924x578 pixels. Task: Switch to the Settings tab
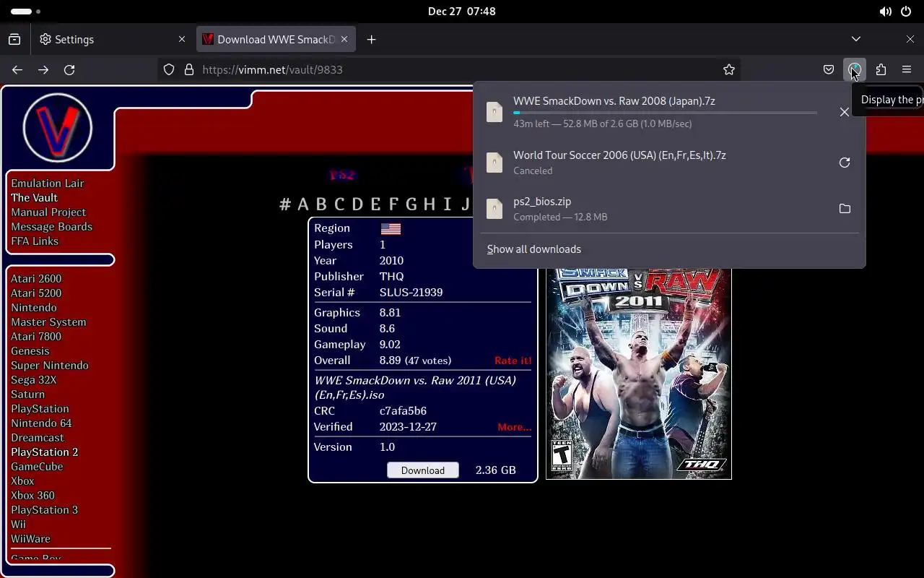[x=113, y=40]
